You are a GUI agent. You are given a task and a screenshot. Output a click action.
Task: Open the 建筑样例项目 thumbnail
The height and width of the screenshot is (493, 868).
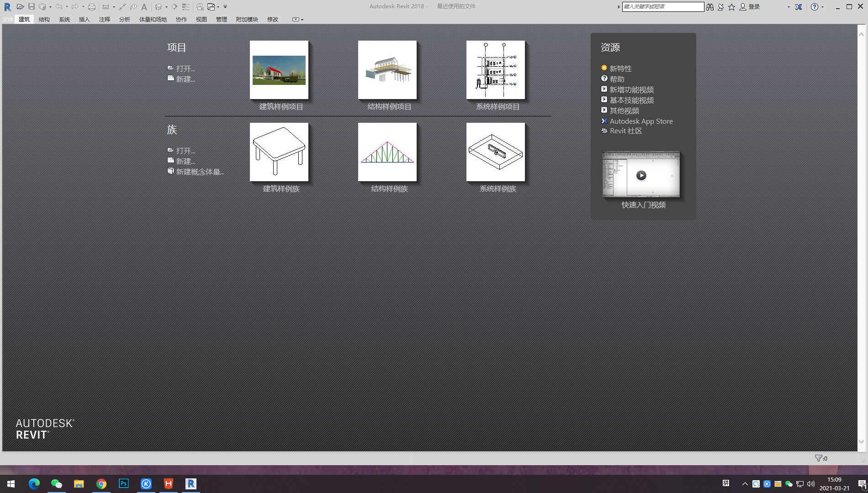point(279,70)
